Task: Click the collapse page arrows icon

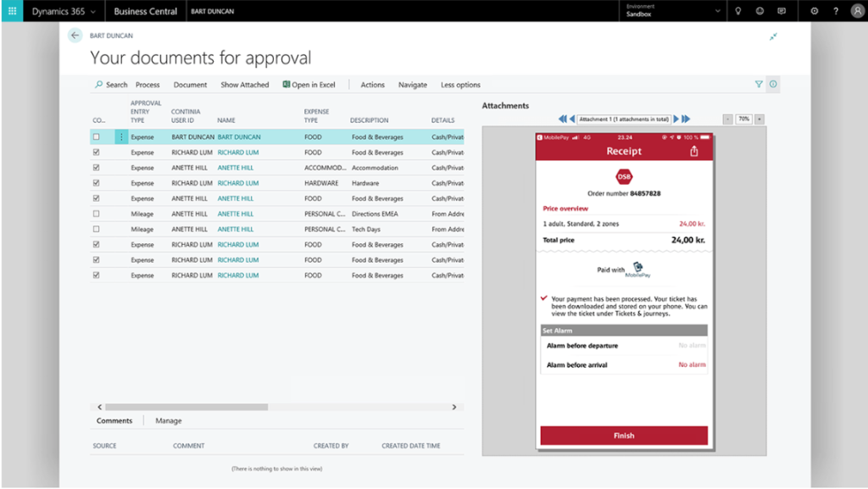Action: click(773, 36)
